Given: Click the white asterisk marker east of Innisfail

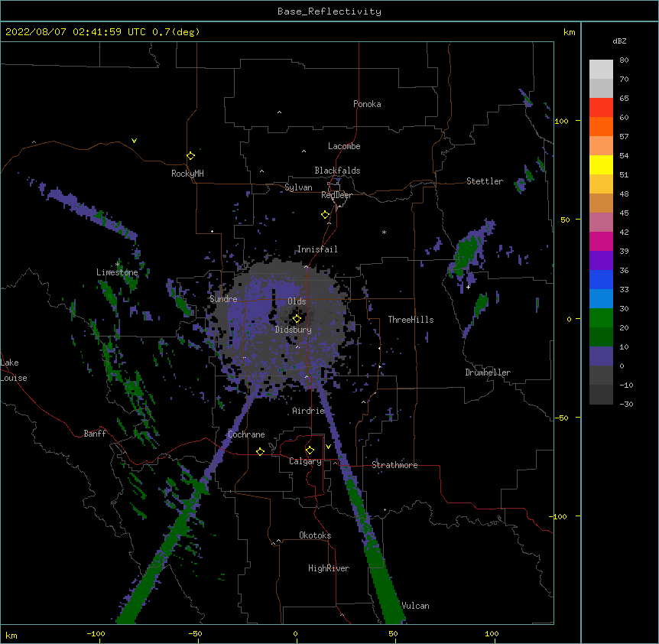Looking at the screenshot, I should click(384, 232).
